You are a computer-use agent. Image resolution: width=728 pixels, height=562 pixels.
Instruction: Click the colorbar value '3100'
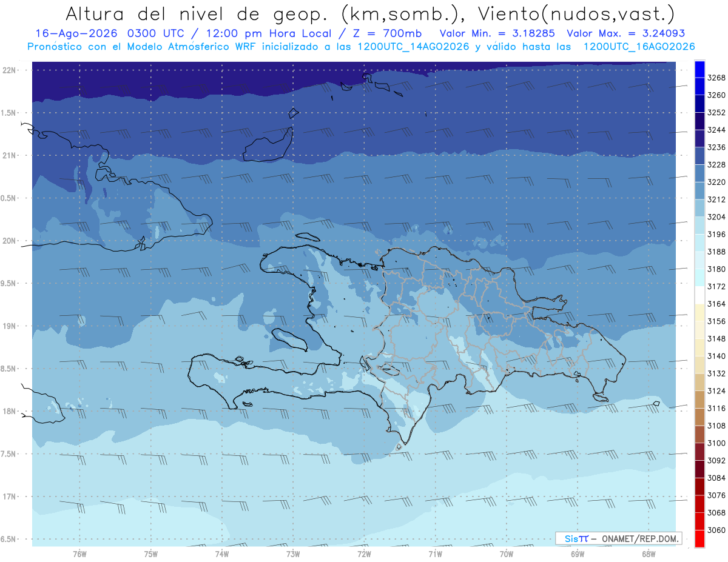(x=716, y=443)
